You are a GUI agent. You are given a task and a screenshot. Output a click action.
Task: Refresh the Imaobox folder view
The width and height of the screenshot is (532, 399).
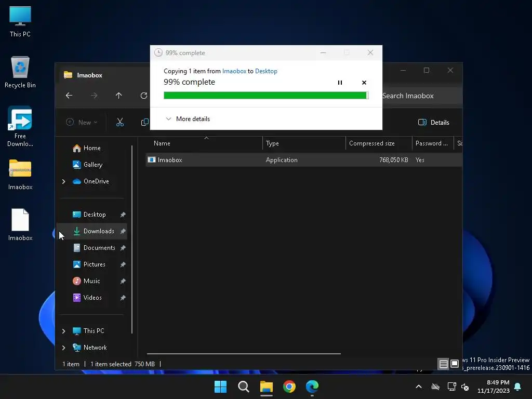pyautogui.click(x=144, y=96)
